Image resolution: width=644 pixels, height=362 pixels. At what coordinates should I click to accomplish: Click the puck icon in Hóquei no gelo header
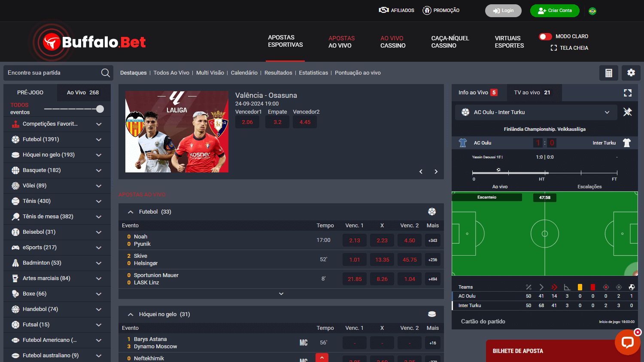[432, 314]
